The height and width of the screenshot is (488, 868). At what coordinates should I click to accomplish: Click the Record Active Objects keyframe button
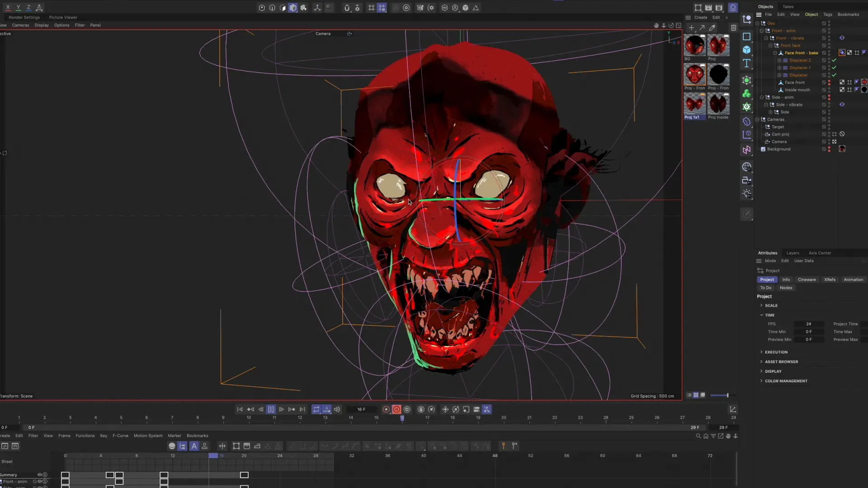(386, 409)
